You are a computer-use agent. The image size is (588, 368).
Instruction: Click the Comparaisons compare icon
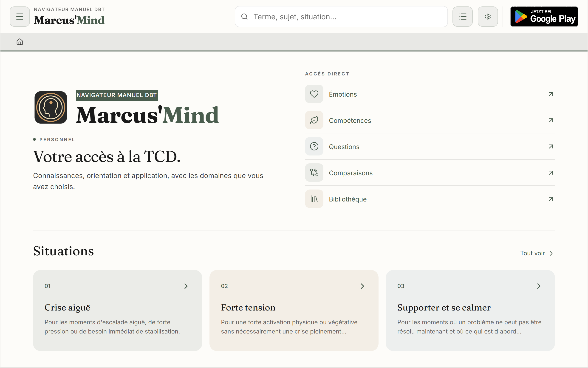coord(314,173)
